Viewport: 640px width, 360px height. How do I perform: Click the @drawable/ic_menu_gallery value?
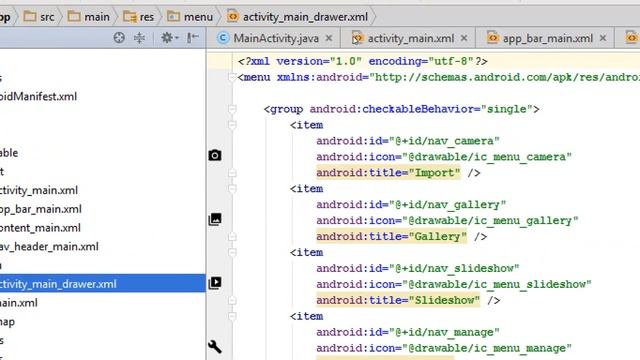(x=490, y=221)
